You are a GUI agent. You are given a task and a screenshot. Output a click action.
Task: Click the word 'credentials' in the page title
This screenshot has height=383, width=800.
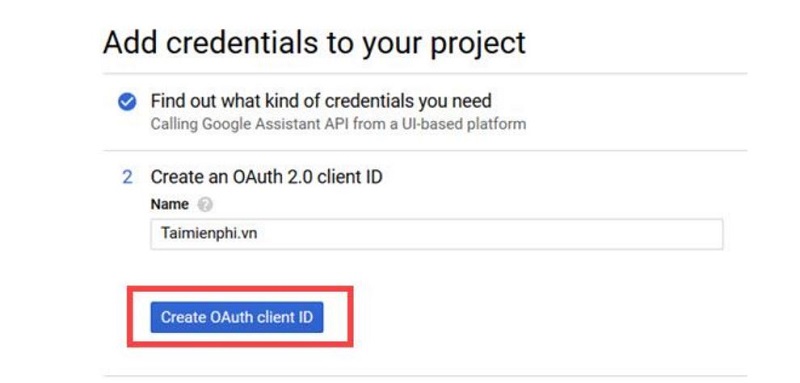click(242, 42)
